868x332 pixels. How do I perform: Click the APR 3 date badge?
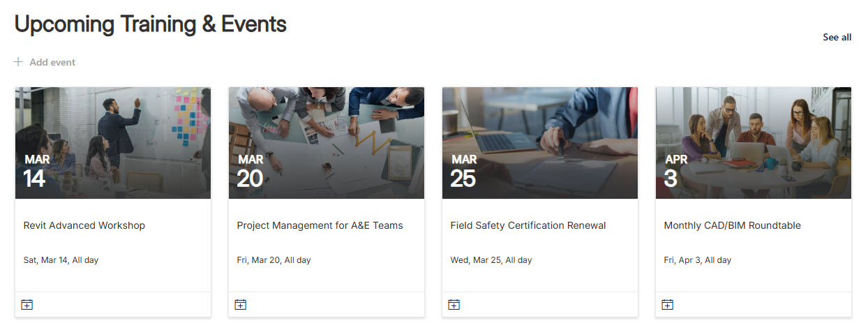[675, 172]
